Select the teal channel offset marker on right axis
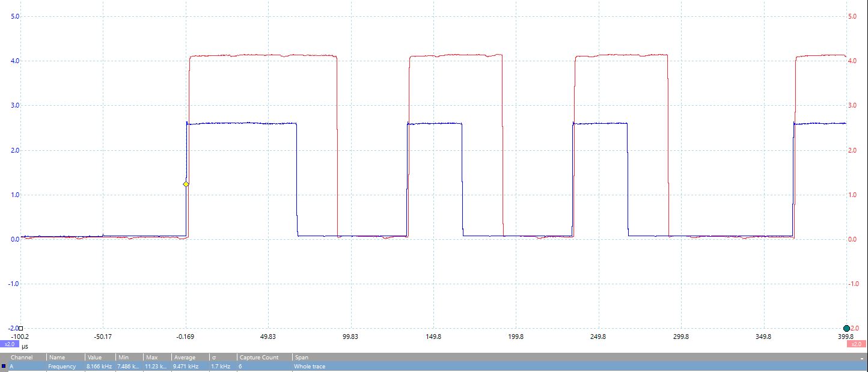The height and width of the screenshot is (372, 868). point(848,328)
